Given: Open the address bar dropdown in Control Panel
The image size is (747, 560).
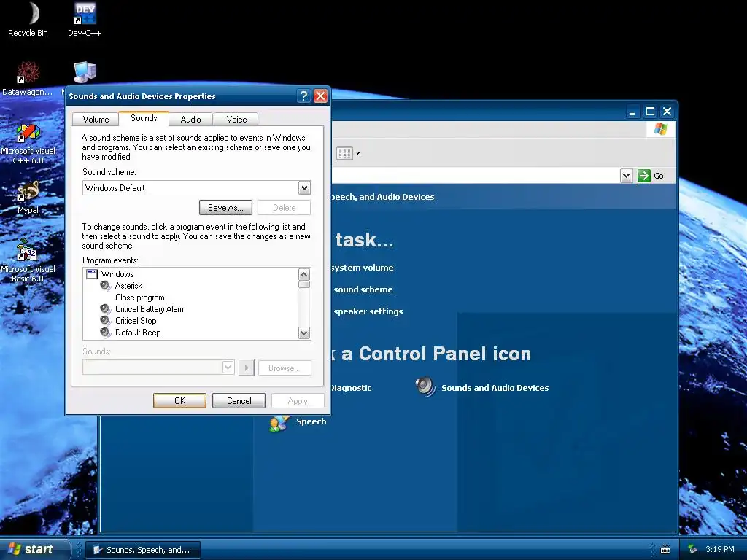Looking at the screenshot, I should point(626,176).
